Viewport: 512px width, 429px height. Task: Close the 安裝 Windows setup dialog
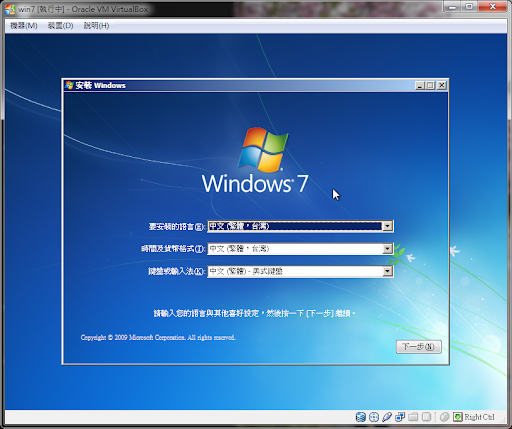pos(442,85)
